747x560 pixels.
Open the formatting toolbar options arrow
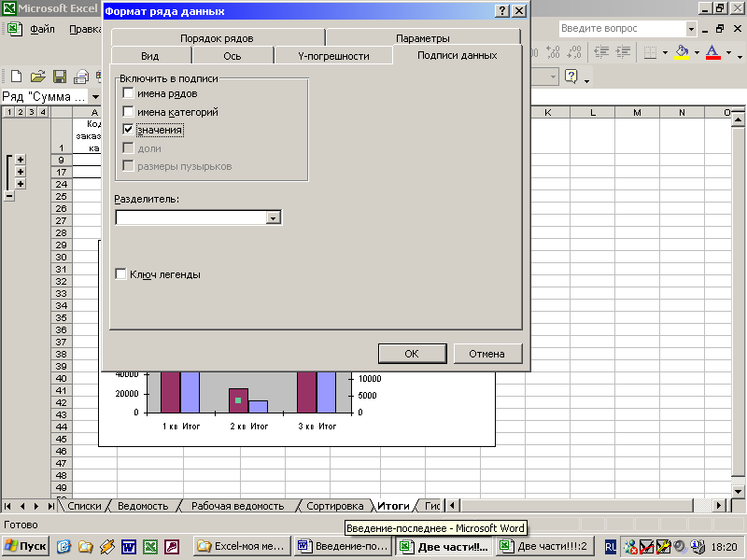[x=740, y=56]
